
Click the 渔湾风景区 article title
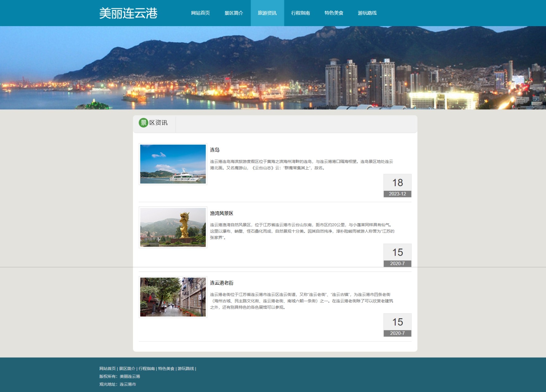221,213
